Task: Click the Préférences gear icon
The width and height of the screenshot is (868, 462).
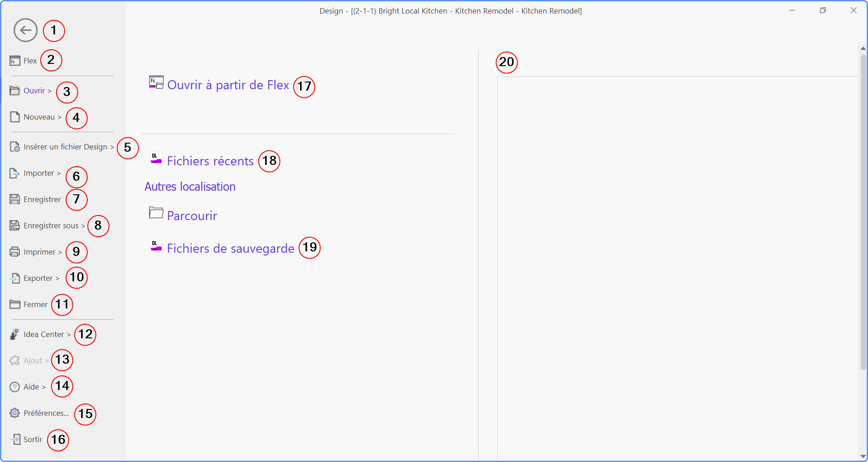Action: pyautogui.click(x=15, y=413)
